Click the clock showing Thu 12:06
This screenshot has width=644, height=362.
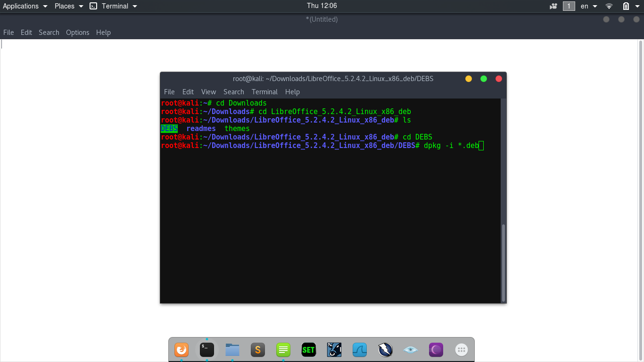click(322, 6)
